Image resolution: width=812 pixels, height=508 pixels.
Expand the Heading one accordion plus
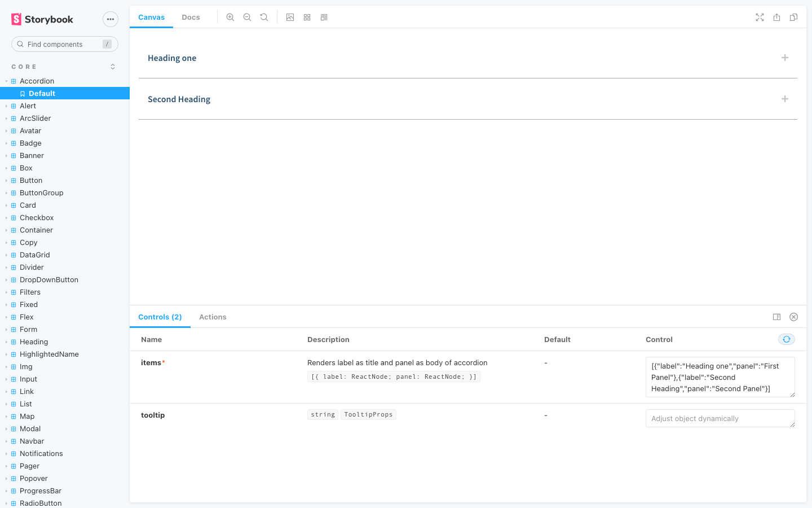pos(785,58)
